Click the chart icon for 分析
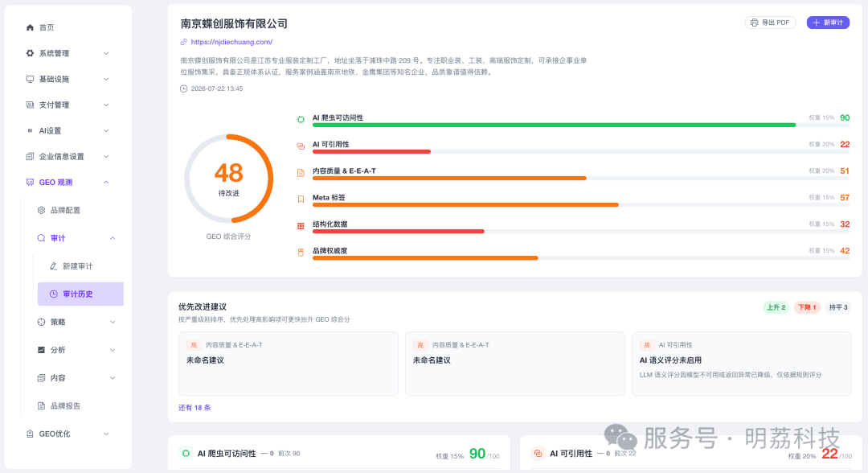The image size is (868, 473). coord(41,350)
